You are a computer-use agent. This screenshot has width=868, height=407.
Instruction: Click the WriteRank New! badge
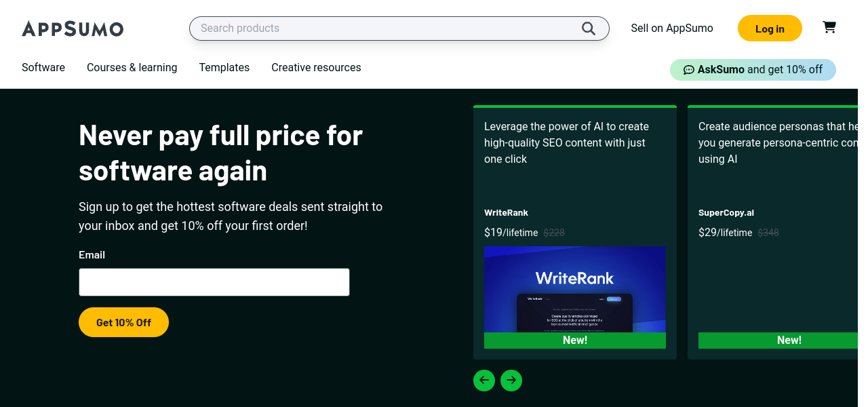click(x=574, y=341)
